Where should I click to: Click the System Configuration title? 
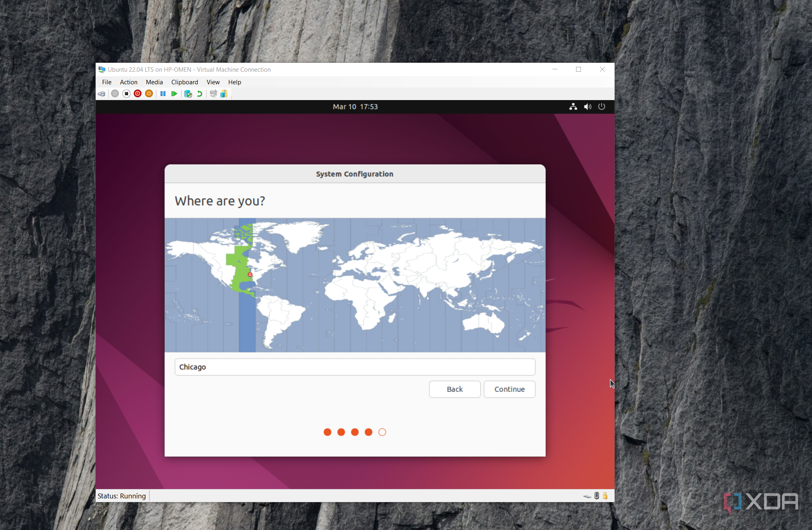355,174
